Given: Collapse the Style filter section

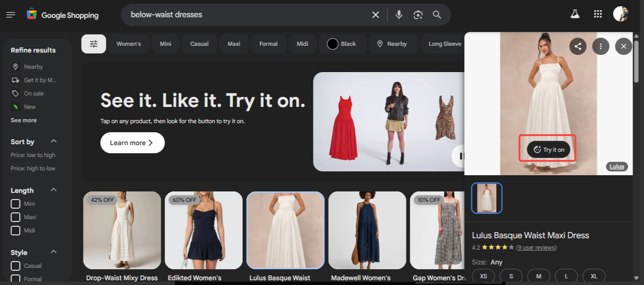Looking at the screenshot, I should click(x=53, y=252).
